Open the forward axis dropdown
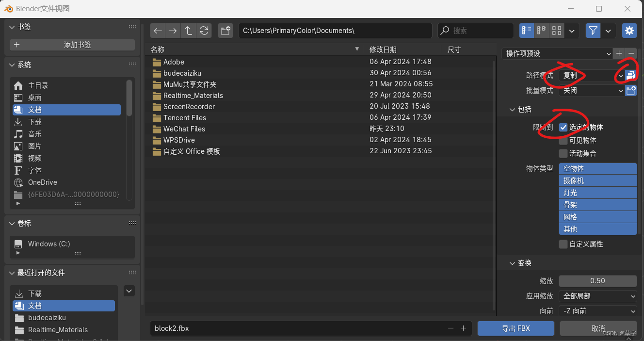 tap(597, 311)
